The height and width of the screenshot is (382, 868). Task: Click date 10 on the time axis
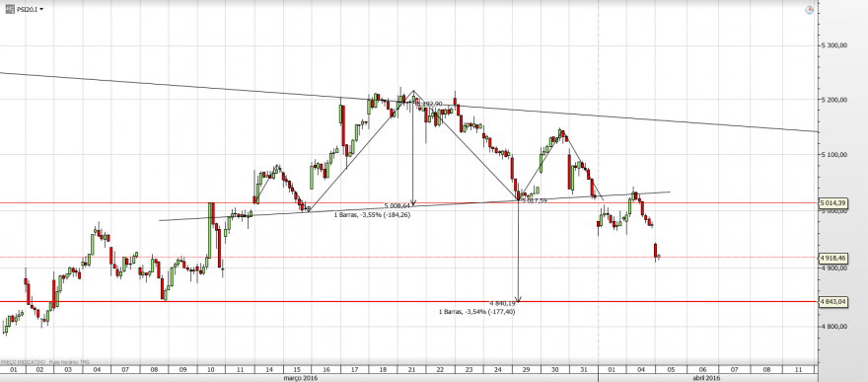point(211,369)
